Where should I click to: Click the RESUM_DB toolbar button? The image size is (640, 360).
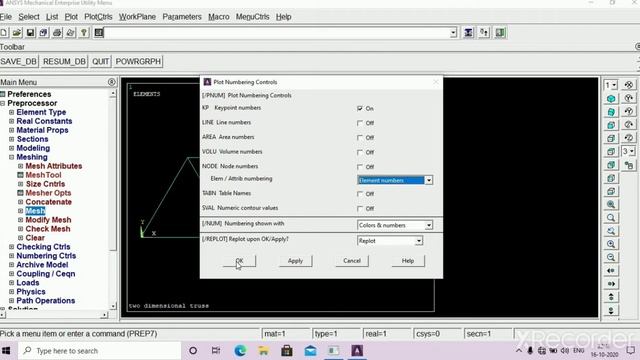pyautogui.click(x=64, y=62)
